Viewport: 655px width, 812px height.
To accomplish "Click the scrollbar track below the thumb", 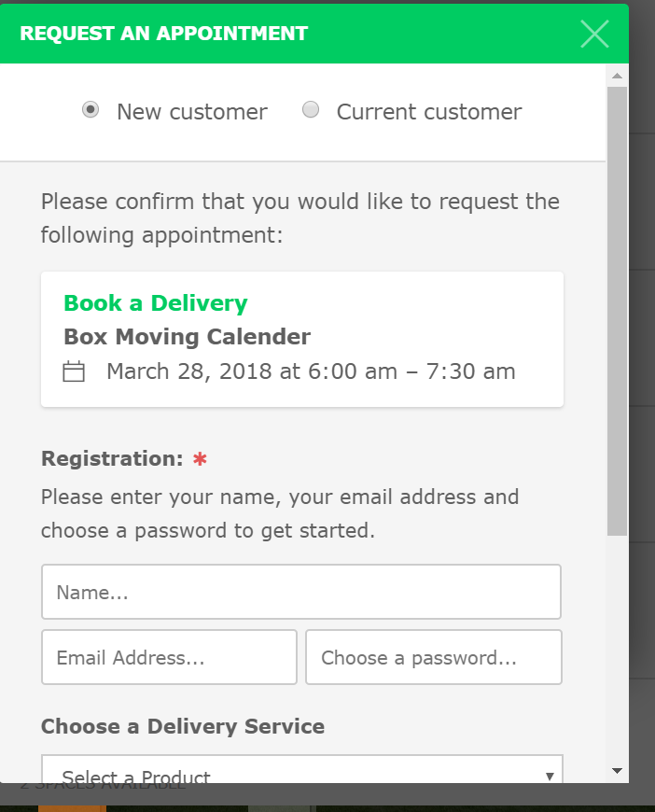I will pyautogui.click(x=617, y=649).
